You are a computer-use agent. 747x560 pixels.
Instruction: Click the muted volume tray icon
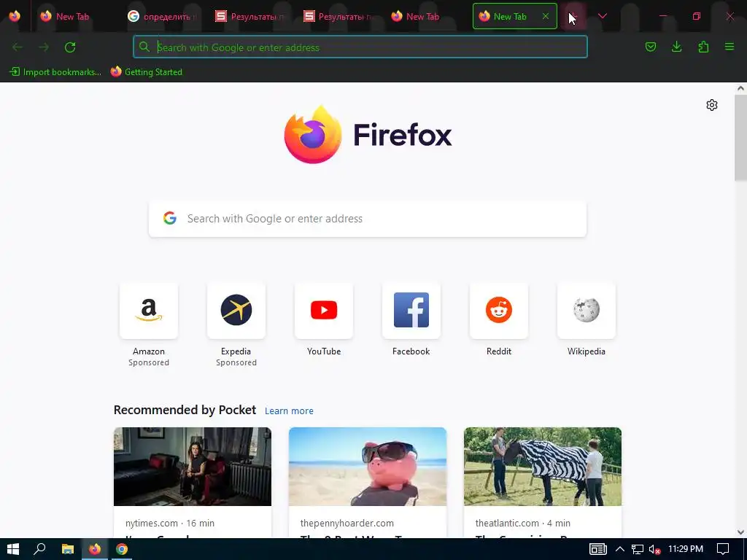click(655, 550)
